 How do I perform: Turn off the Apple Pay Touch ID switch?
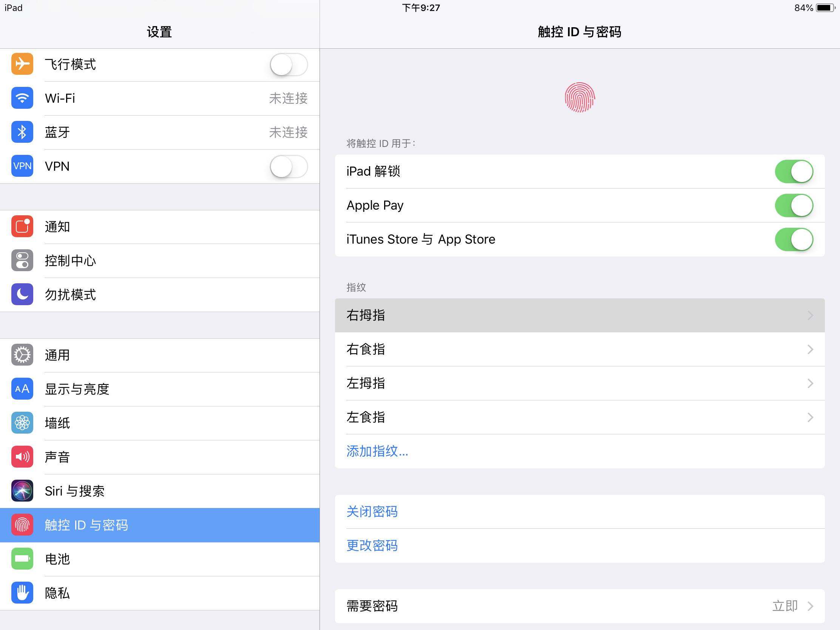pos(793,205)
